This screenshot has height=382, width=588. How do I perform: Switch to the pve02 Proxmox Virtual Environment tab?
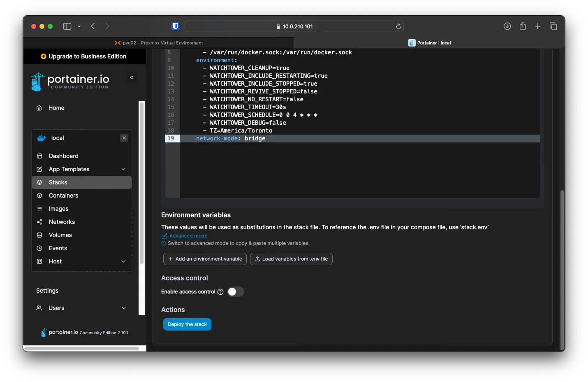[x=158, y=43]
